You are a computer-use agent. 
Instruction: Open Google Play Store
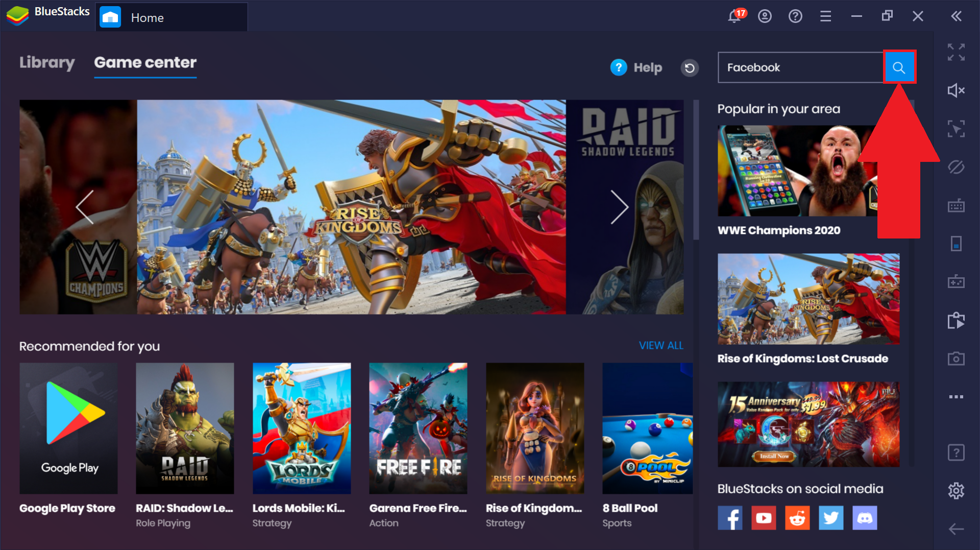point(68,428)
